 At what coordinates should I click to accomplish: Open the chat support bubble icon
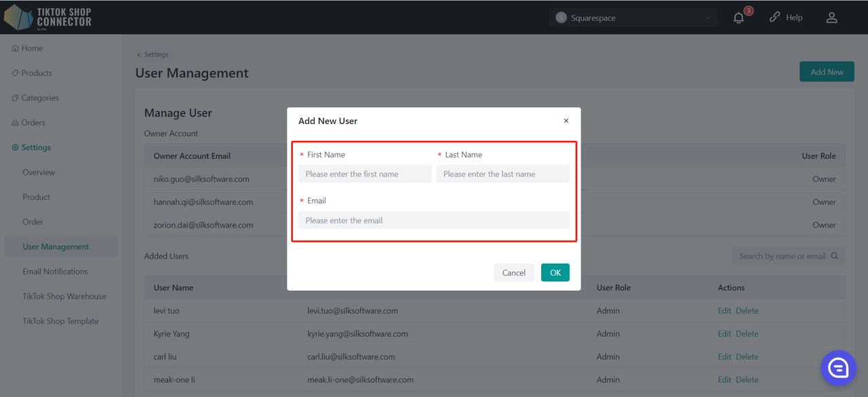point(838,368)
